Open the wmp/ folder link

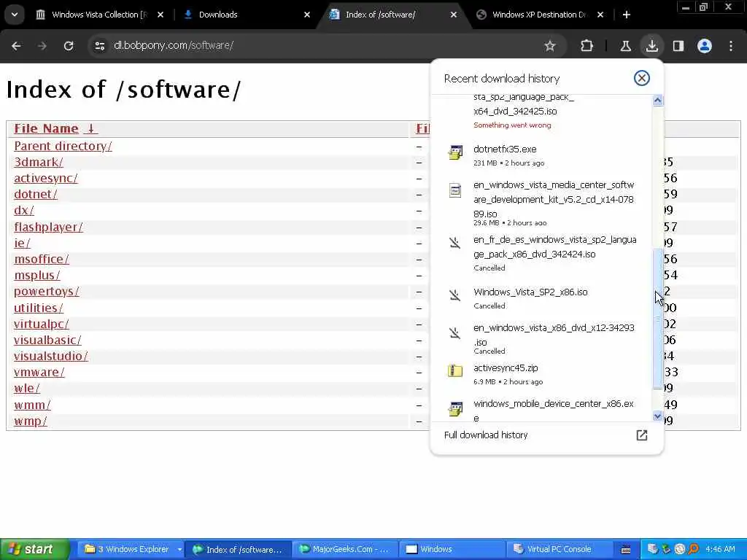tap(31, 421)
